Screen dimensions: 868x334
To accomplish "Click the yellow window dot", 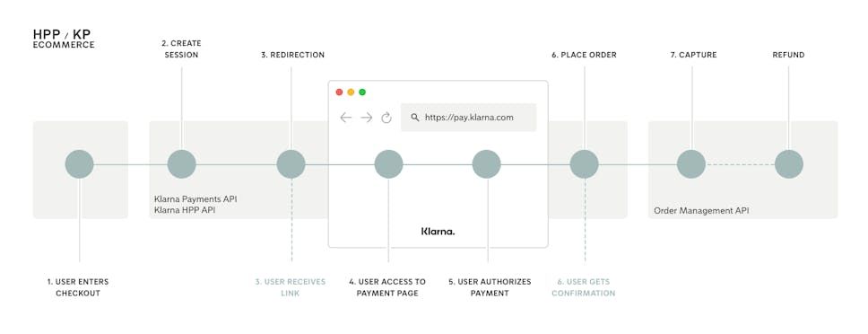I will click(351, 92).
